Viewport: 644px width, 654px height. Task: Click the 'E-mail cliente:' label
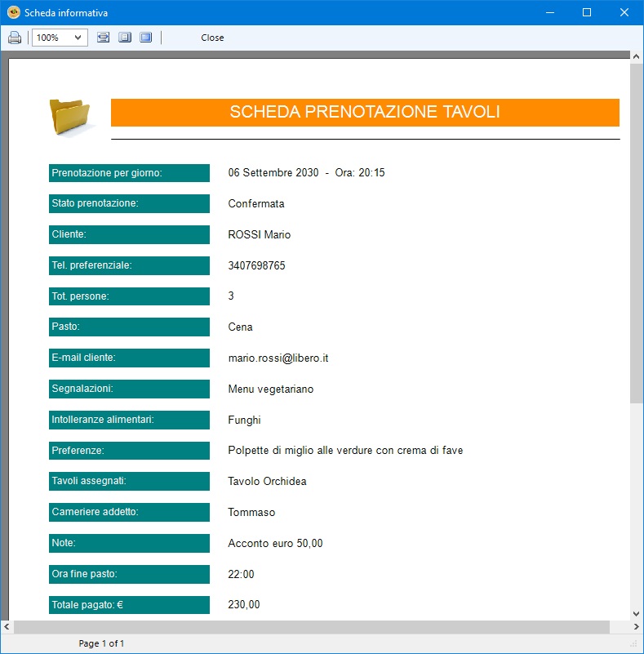click(x=129, y=358)
